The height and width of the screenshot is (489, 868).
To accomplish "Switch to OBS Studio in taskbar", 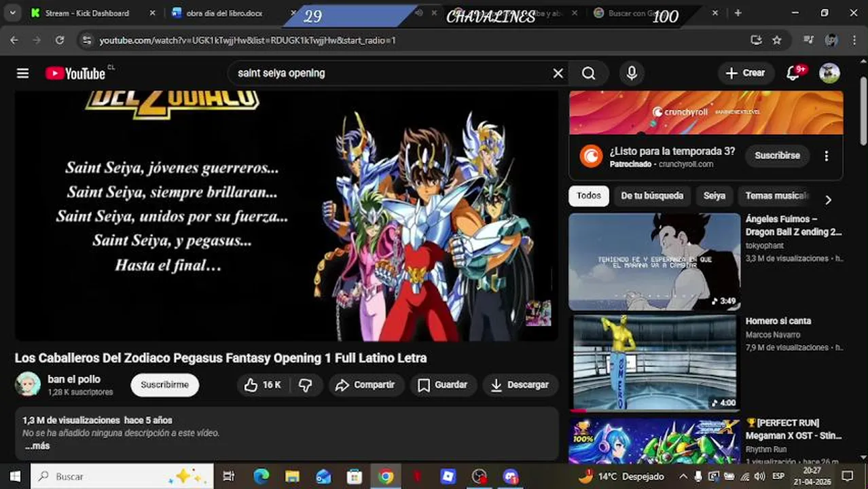I will click(x=480, y=477).
